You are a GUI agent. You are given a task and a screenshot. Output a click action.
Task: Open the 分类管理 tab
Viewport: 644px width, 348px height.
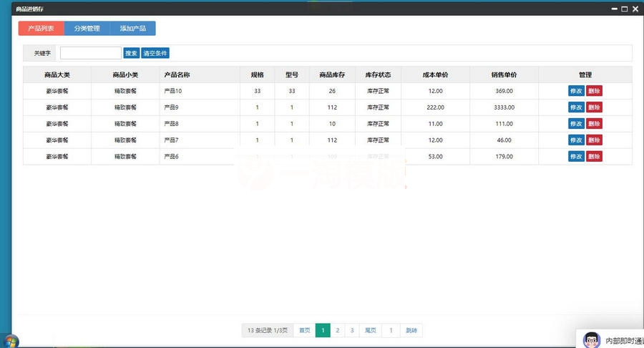coord(87,29)
